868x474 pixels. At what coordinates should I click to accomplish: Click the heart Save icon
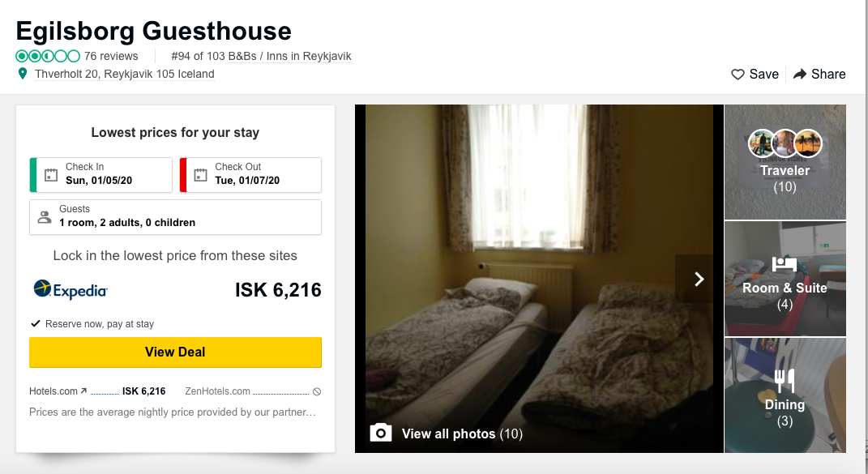tap(738, 75)
